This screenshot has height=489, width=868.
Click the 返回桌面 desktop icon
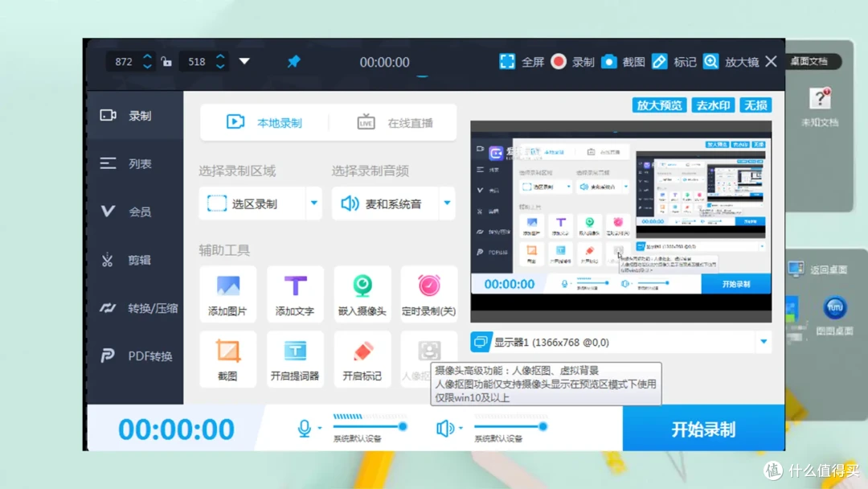(796, 269)
